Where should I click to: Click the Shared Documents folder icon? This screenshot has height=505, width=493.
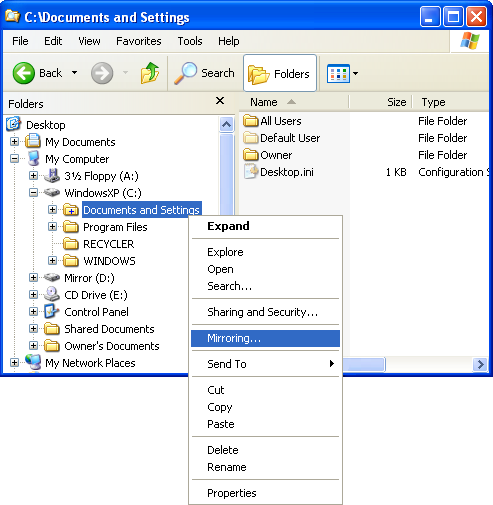(52, 329)
